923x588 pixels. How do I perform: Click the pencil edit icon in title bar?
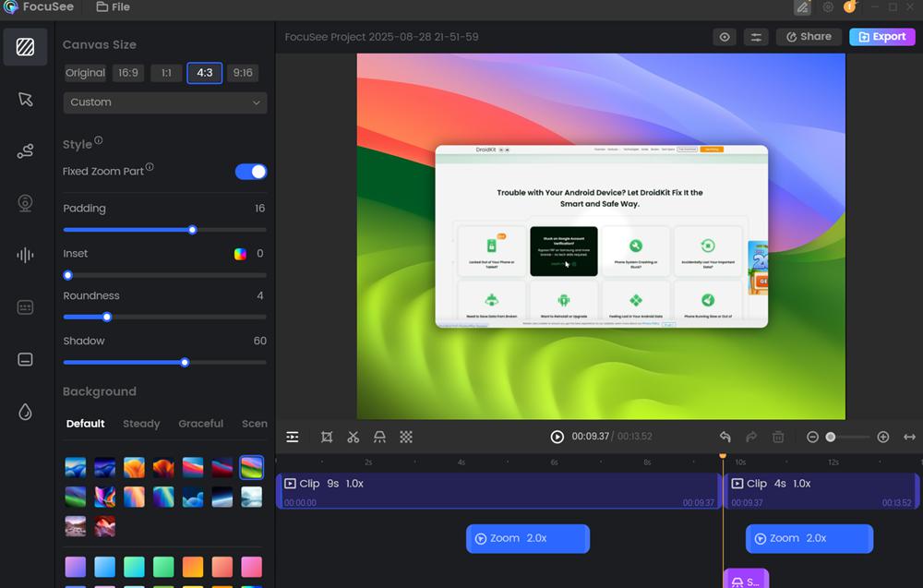tap(802, 7)
